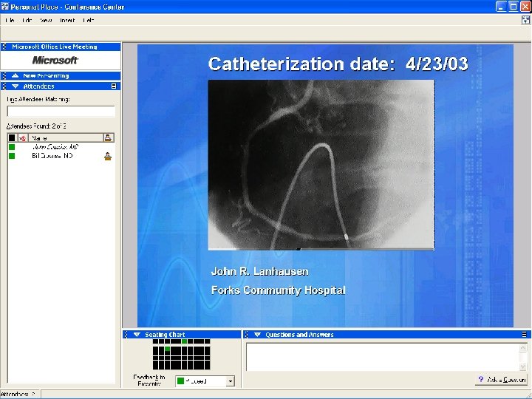Click the grip handle of Now Presenting panel
532x399 pixels.
[4, 75]
